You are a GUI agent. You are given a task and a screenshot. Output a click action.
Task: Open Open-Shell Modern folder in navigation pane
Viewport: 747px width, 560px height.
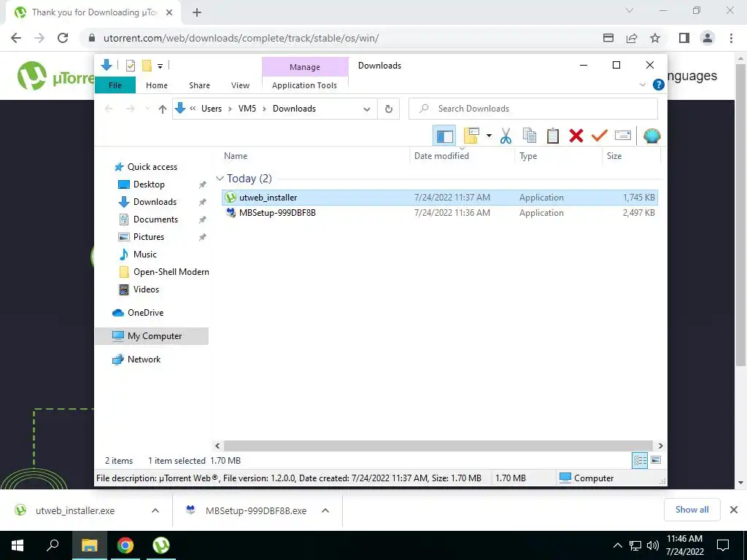tap(171, 272)
